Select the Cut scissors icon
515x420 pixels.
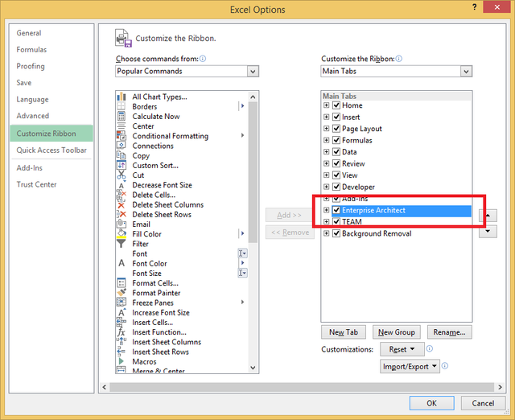coord(122,175)
